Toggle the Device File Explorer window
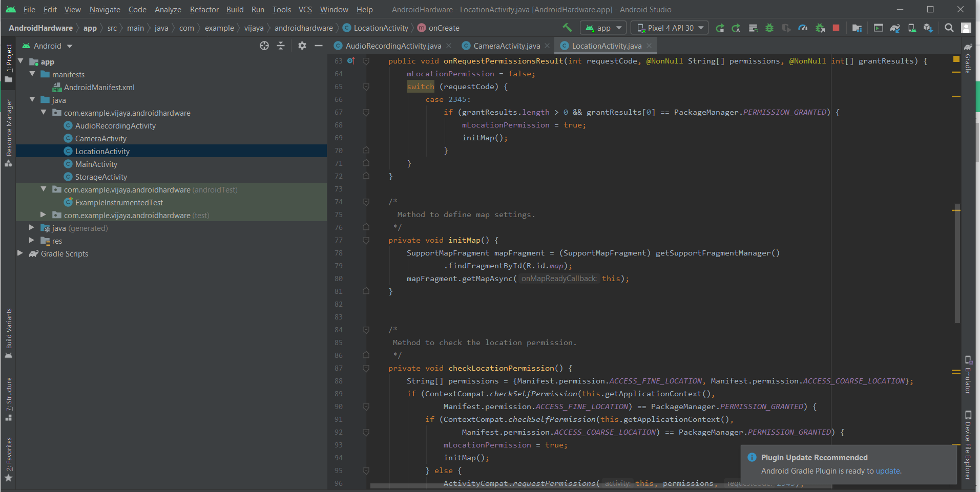980x492 pixels. pos(968,445)
